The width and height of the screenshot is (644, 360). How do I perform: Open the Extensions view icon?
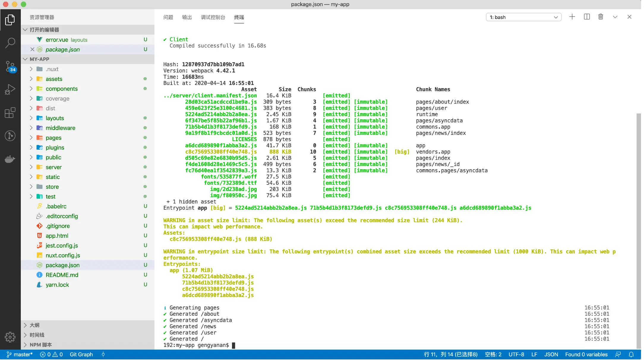[x=10, y=113]
